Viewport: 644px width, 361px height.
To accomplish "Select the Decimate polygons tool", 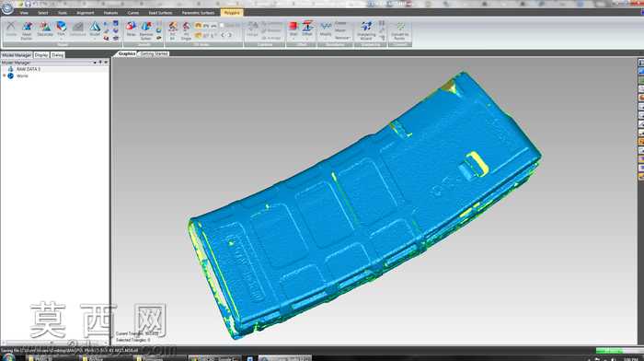I will tap(45, 29).
